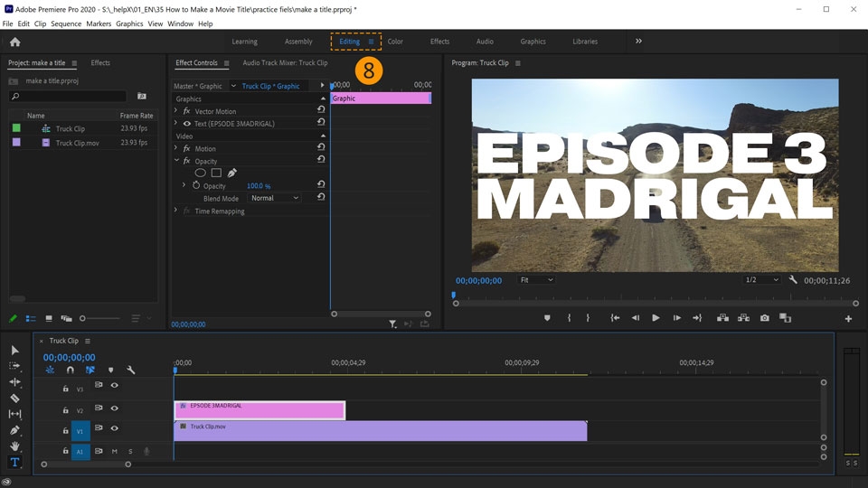Mute the A1 audio track

(114, 451)
